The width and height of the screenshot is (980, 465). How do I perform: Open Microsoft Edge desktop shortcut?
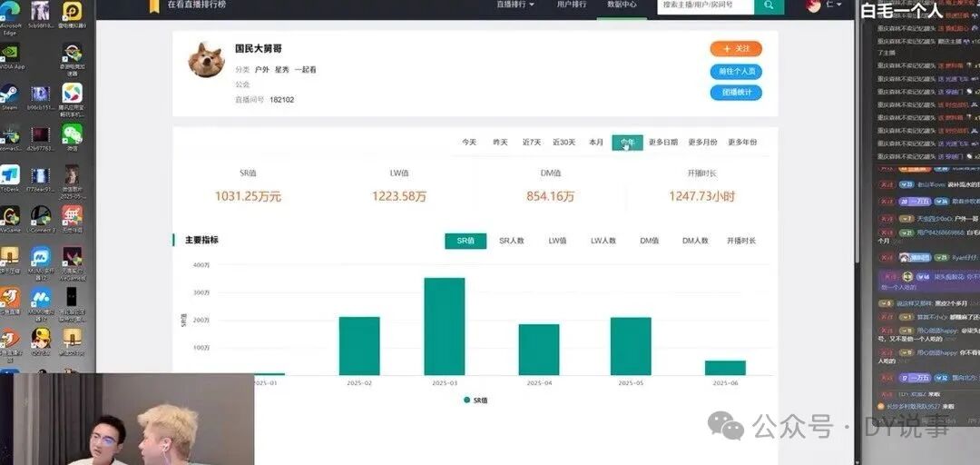pos(10,11)
